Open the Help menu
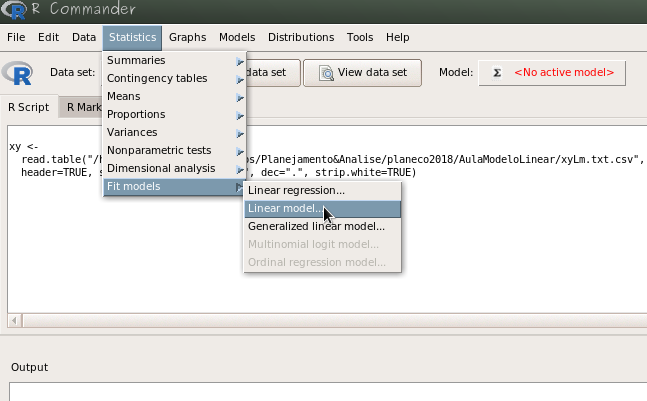The width and height of the screenshot is (647, 401). point(397,37)
